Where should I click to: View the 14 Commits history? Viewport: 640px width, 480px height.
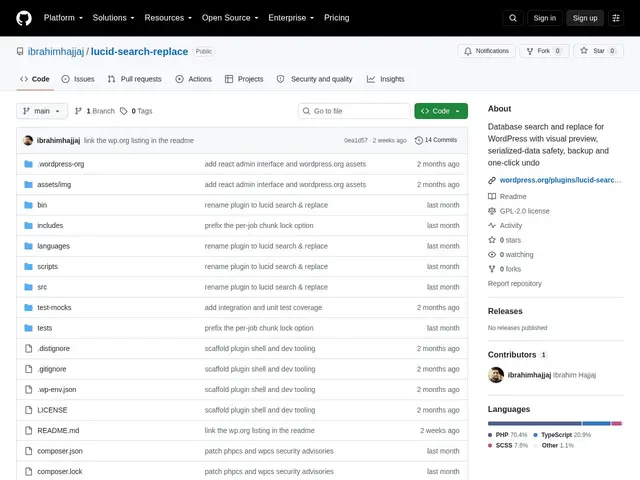(436, 140)
